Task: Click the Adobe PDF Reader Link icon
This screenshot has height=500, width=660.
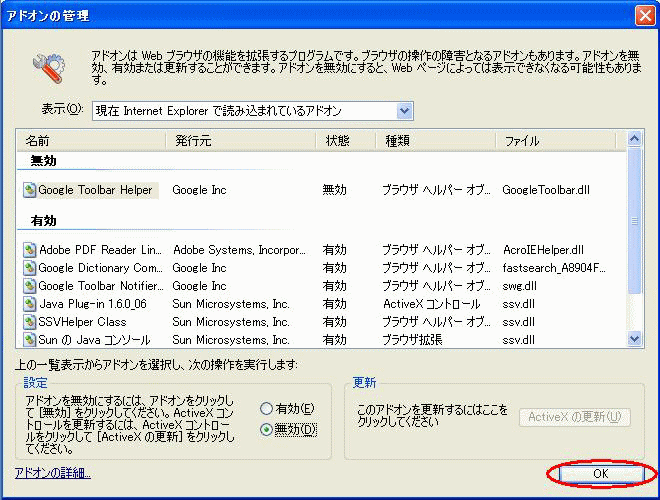Action: [x=29, y=250]
